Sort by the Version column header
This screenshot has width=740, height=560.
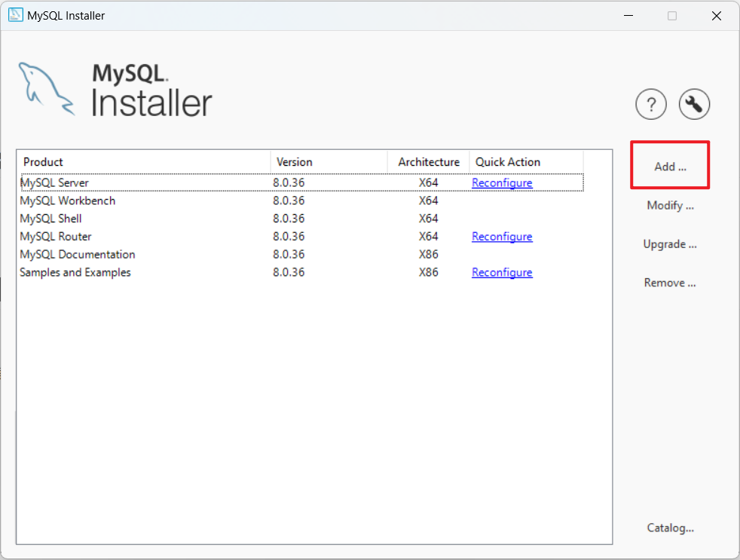pos(329,162)
